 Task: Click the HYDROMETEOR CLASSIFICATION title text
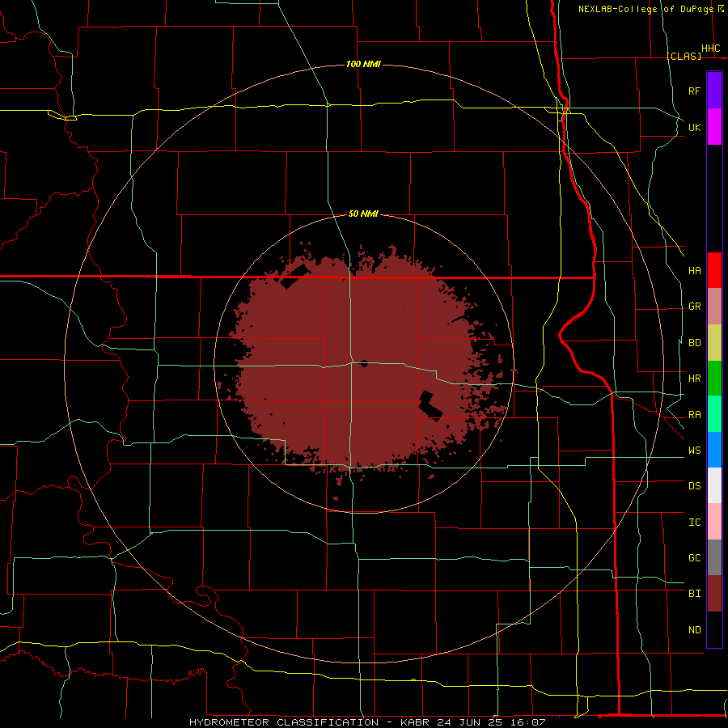click(284, 722)
